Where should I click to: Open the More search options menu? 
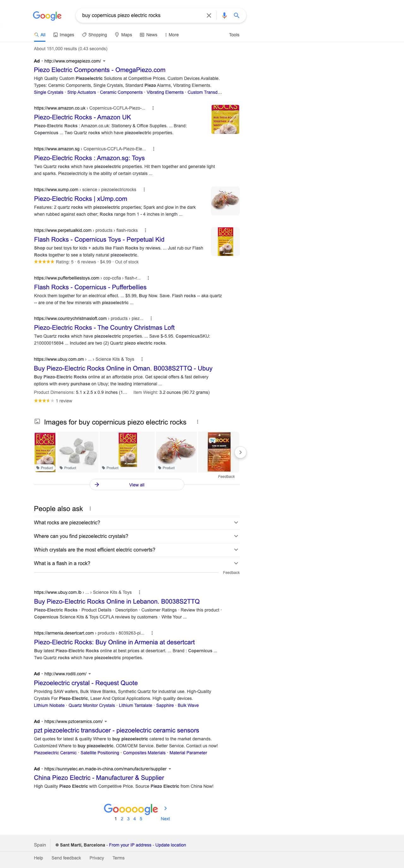point(171,35)
